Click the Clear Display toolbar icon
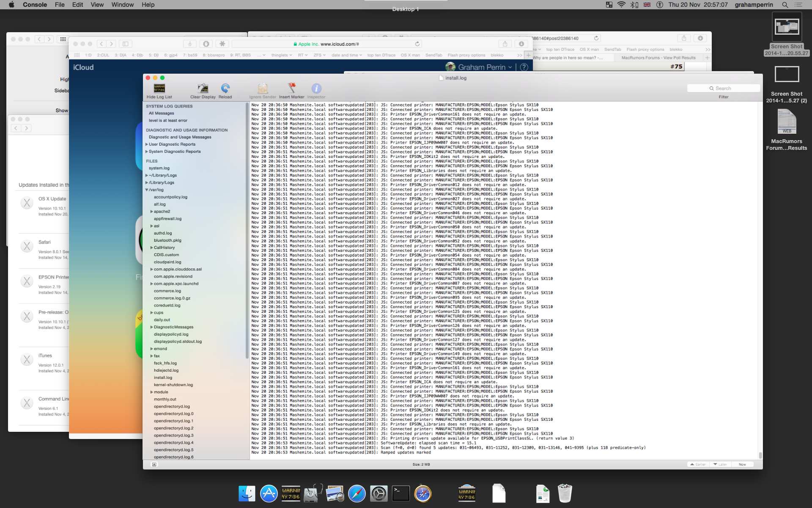This screenshot has height=508, width=812. pos(203,88)
